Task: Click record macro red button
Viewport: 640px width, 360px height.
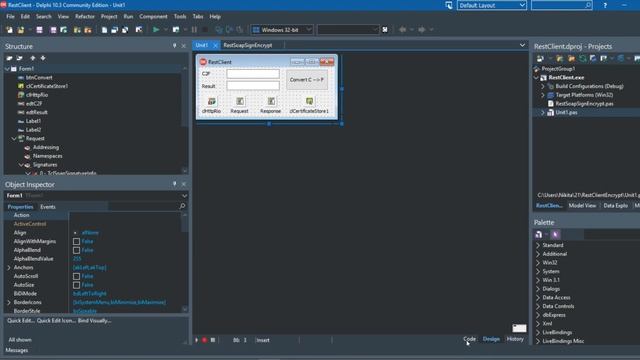Action: pos(204,340)
